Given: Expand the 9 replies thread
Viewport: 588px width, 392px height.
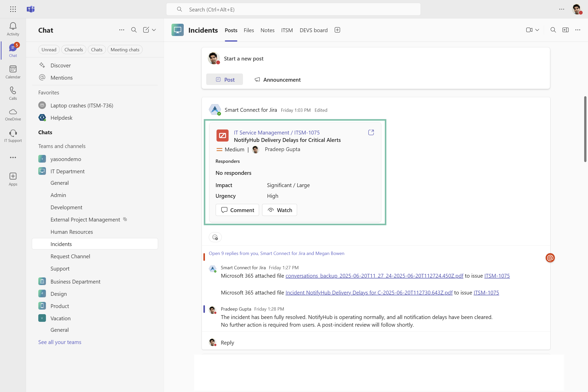Looking at the screenshot, I should pos(276,253).
